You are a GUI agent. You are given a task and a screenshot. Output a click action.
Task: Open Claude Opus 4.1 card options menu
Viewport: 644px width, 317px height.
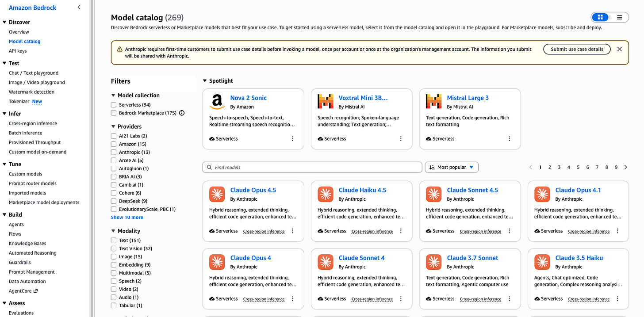(617, 231)
